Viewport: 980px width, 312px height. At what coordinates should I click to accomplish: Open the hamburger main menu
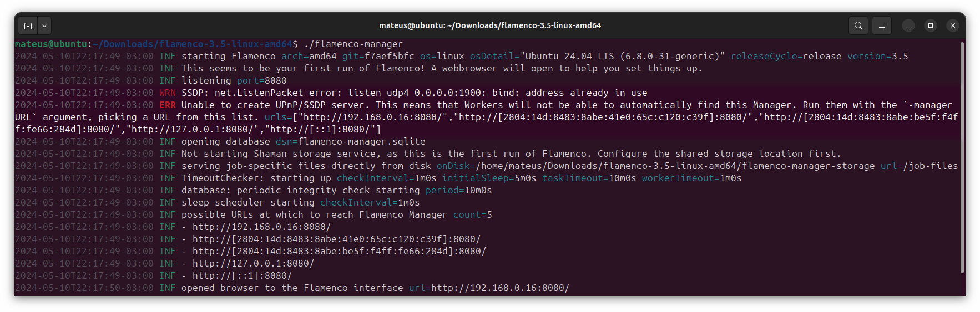tap(881, 25)
